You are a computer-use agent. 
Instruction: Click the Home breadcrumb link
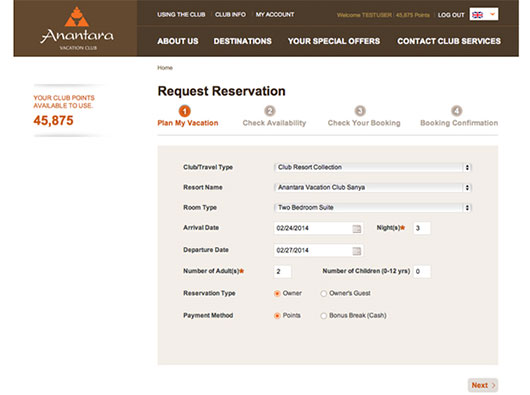tap(165, 68)
